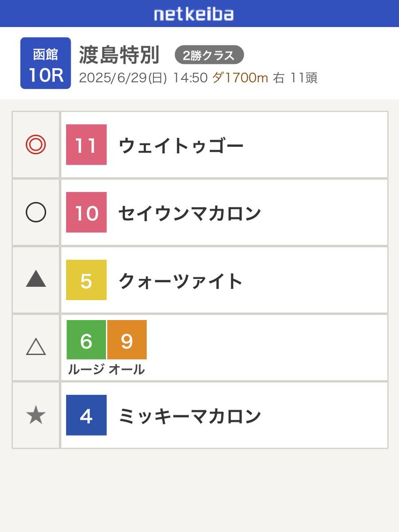Tap the single circle mark icon
This screenshot has height=532, width=399.
coord(35,213)
